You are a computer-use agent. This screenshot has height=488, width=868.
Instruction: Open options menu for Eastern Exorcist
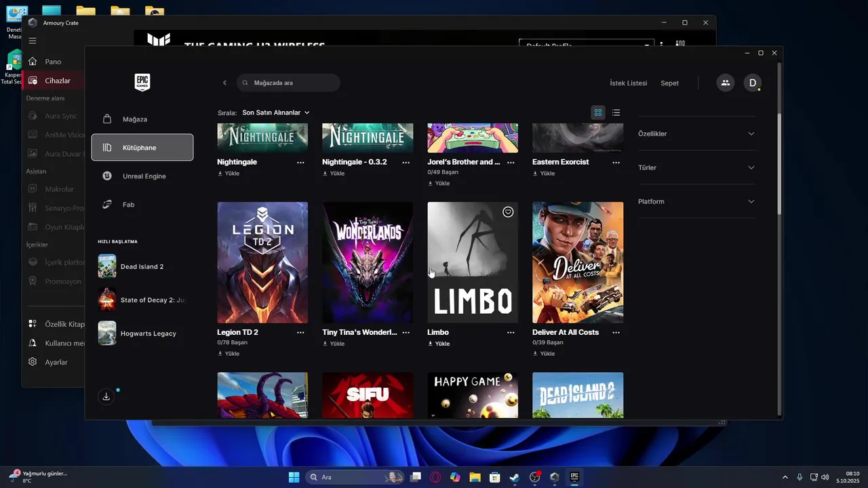click(616, 163)
